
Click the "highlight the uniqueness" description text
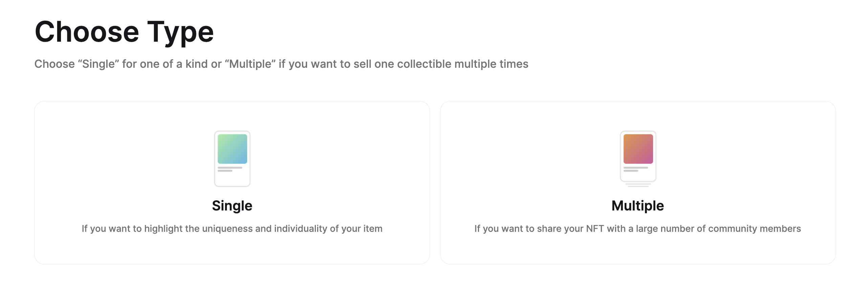(x=232, y=229)
